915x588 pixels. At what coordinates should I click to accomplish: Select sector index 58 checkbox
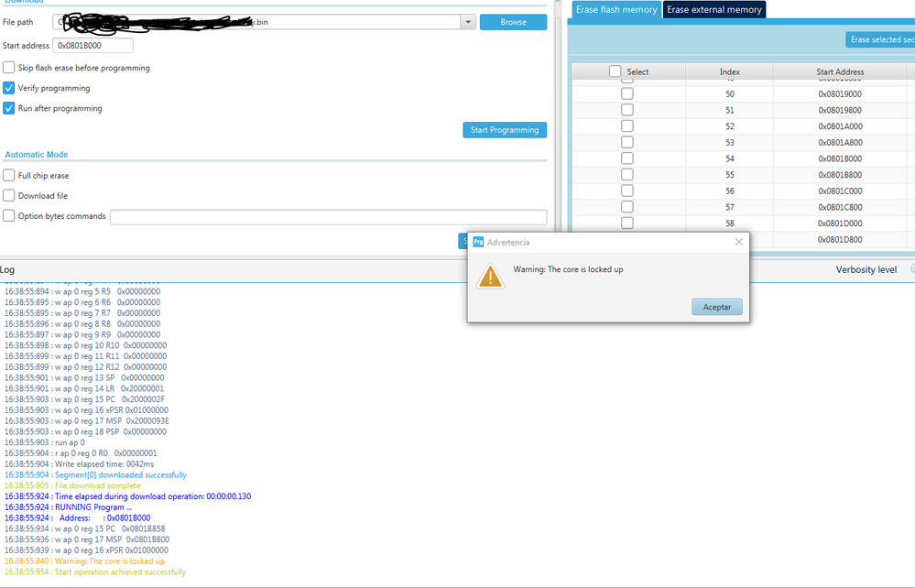[x=627, y=223]
